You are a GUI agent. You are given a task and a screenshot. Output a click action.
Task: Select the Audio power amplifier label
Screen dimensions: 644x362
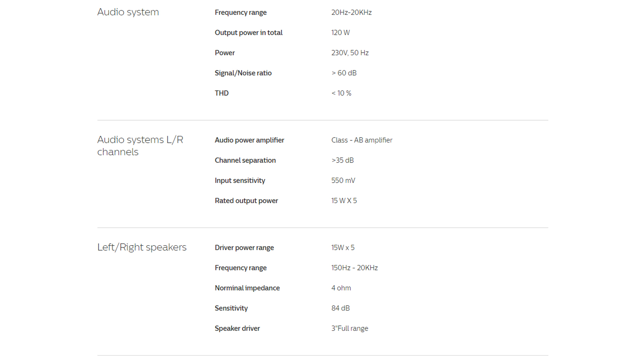point(249,140)
